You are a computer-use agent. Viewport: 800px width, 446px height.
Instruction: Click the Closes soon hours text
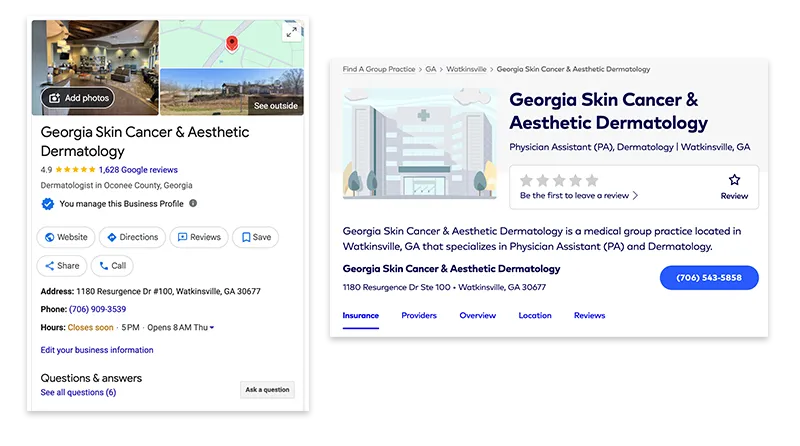click(90, 328)
